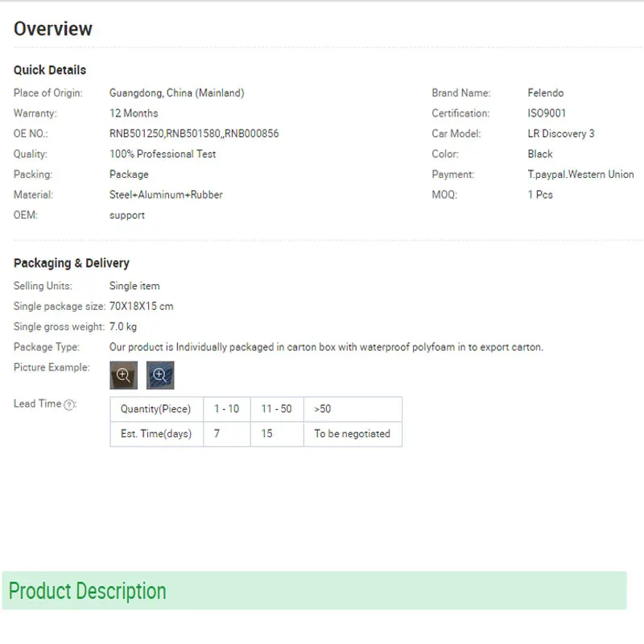Click the 7 days lead time cell
Image resolution: width=644 pixels, height=644 pixels.
227,434
